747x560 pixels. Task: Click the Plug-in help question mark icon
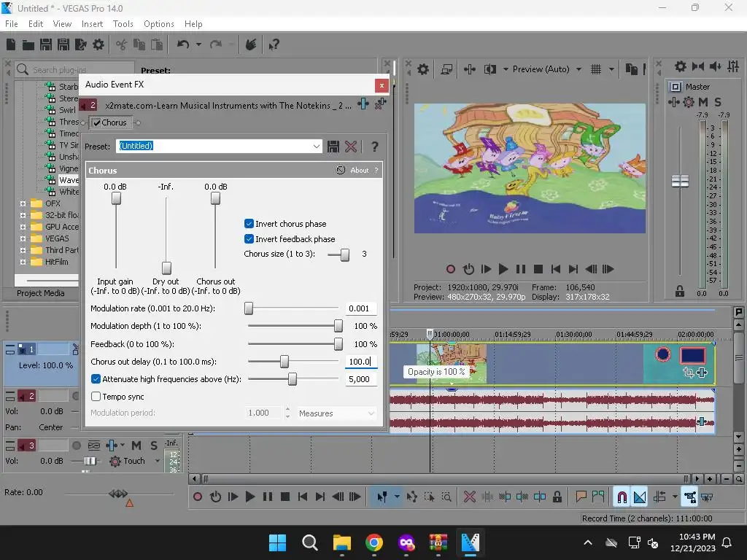tap(375, 146)
